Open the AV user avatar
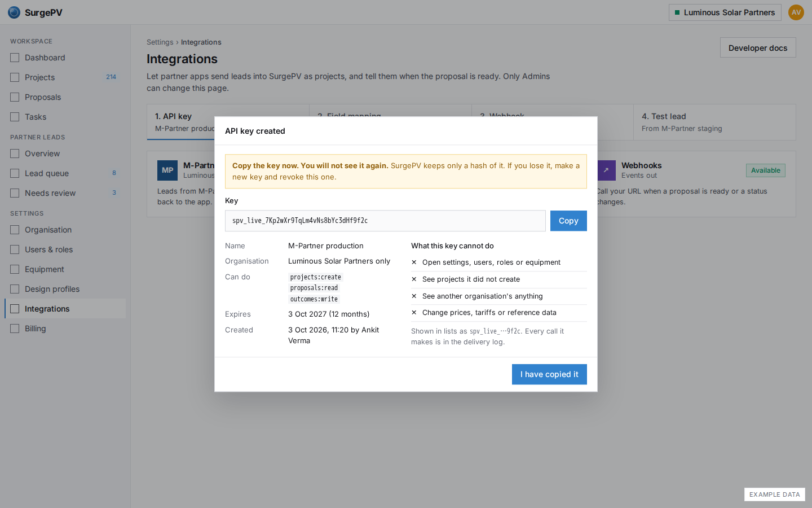The width and height of the screenshot is (812, 508). tap(796, 12)
